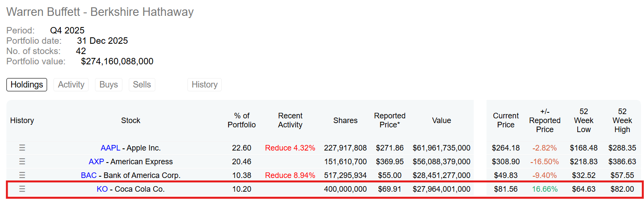Viewport: 644px width, 199px height.
Task: Select Bank of America -9.40% change
Action: tap(545, 175)
